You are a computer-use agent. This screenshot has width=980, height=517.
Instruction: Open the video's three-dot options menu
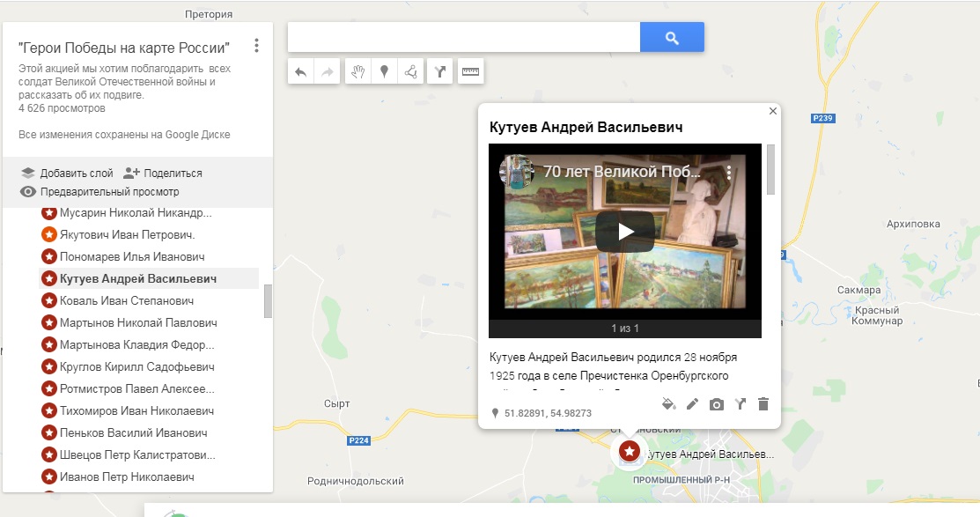point(729,173)
